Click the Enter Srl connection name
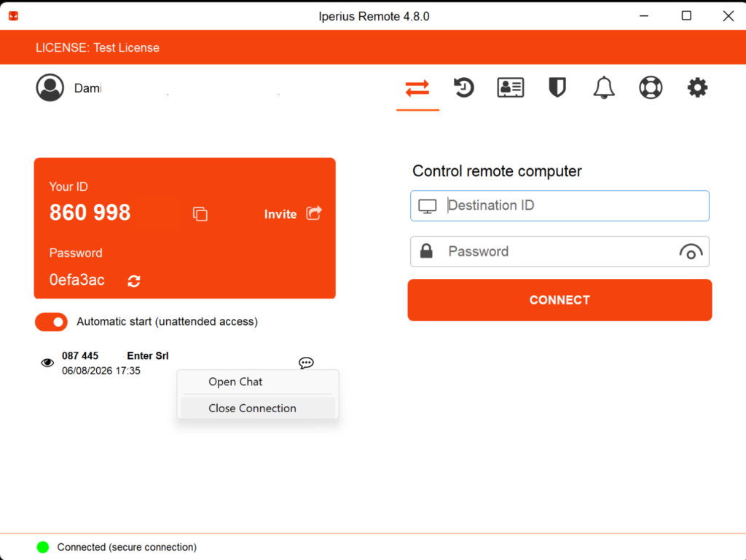 [x=147, y=355]
